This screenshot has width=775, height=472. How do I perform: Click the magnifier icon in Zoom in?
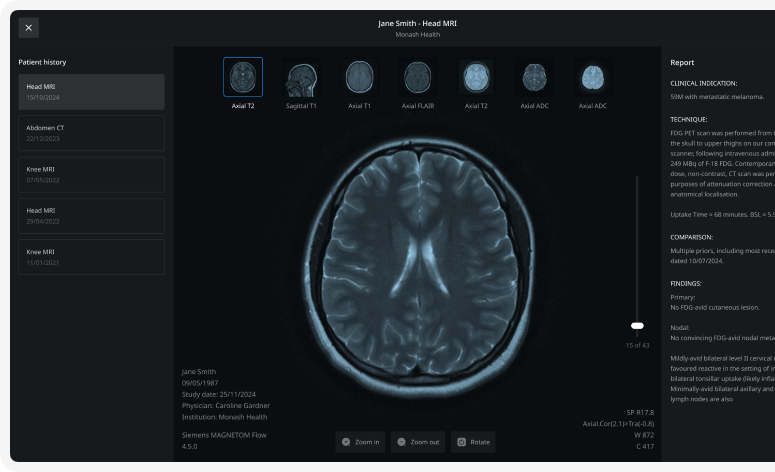pyautogui.click(x=346, y=441)
